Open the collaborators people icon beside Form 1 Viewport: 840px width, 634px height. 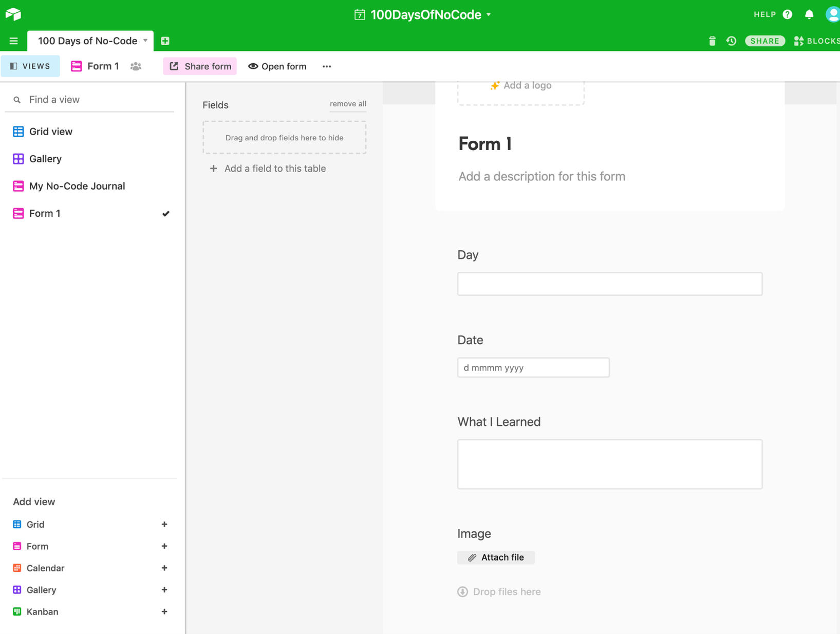pyautogui.click(x=136, y=66)
